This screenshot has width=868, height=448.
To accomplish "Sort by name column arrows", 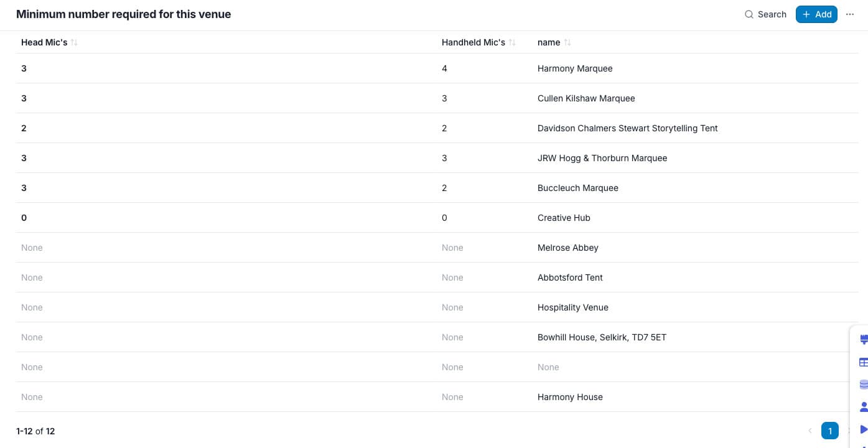I will tap(567, 42).
